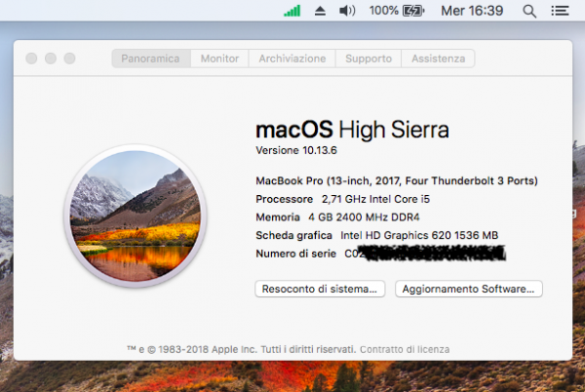Click the eject icon in menu bar
The height and width of the screenshot is (392, 585).
pos(320,11)
